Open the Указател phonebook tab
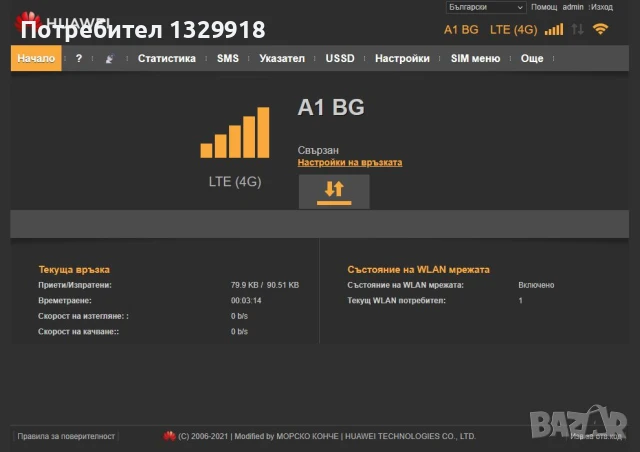Viewport: 640px width, 452px height. tap(282, 58)
